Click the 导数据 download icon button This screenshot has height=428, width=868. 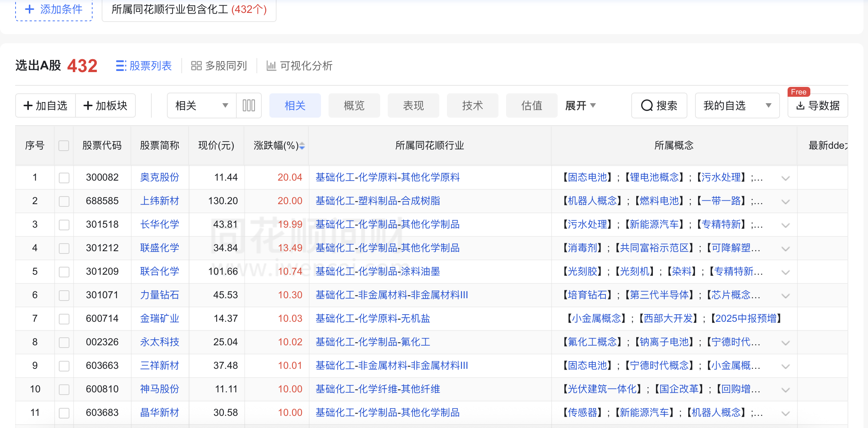pyautogui.click(x=818, y=105)
